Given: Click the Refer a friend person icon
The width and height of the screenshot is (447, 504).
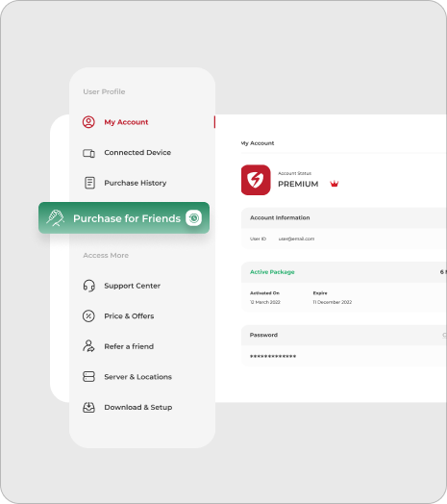Looking at the screenshot, I should (x=88, y=346).
